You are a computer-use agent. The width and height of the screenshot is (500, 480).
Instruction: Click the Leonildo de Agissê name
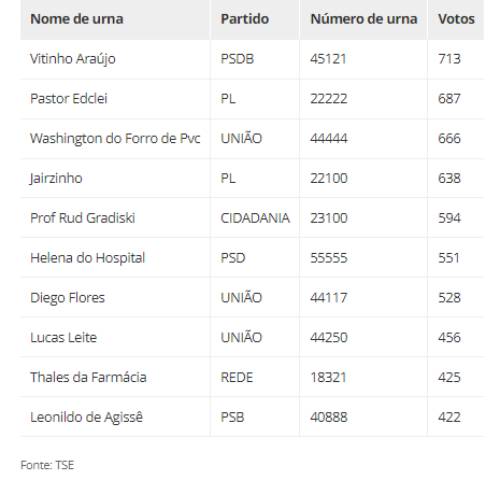[x=86, y=417]
